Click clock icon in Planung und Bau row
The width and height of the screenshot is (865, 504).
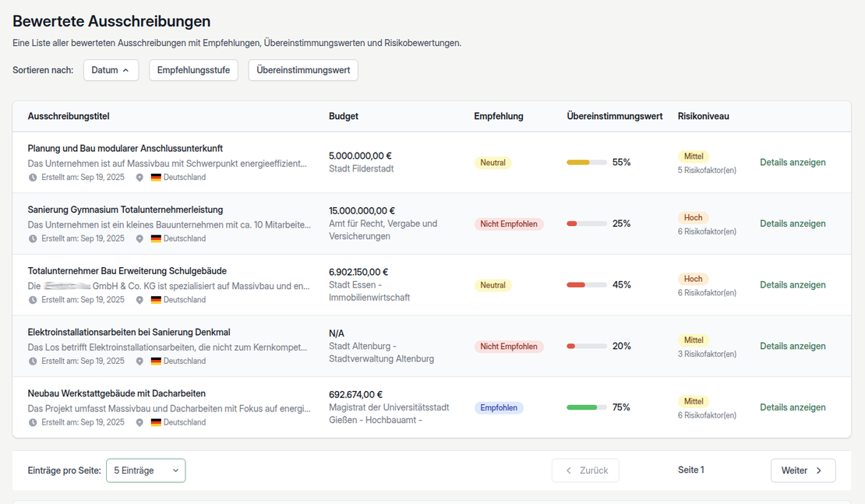33,178
